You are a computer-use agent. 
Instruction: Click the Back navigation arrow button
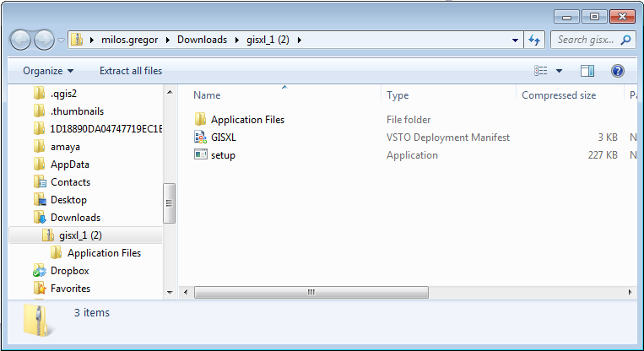point(20,40)
